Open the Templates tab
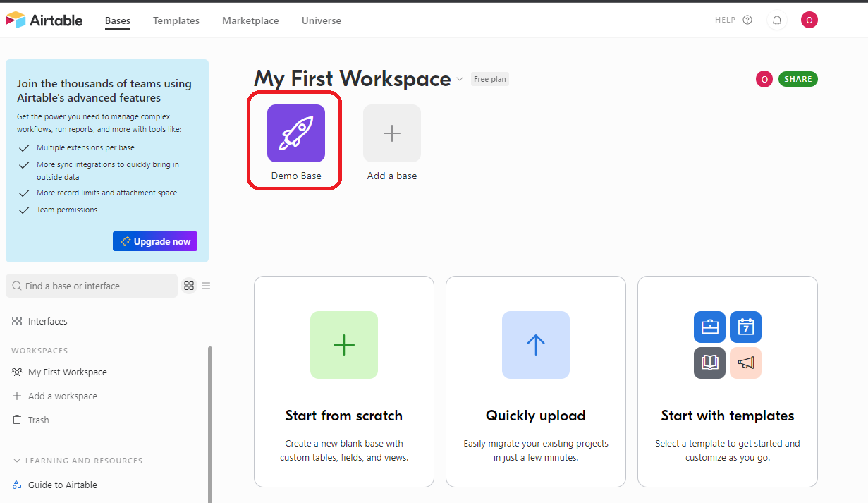868x503 pixels. (176, 20)
